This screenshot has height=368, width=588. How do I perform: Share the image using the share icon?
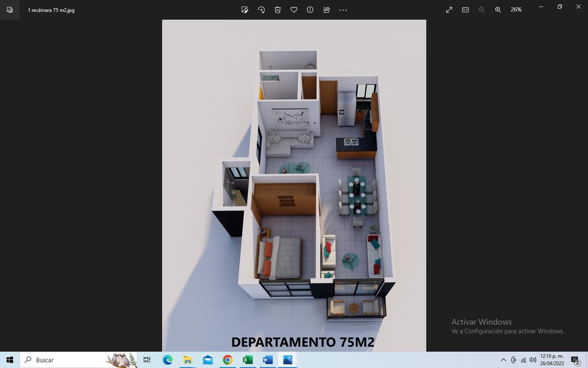(327, 10)
